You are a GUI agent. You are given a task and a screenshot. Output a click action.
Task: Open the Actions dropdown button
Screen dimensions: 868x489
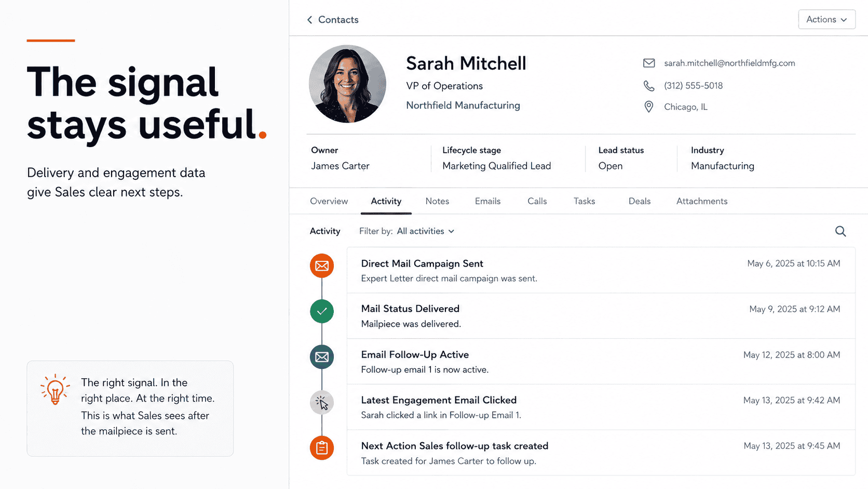point(826,19)
